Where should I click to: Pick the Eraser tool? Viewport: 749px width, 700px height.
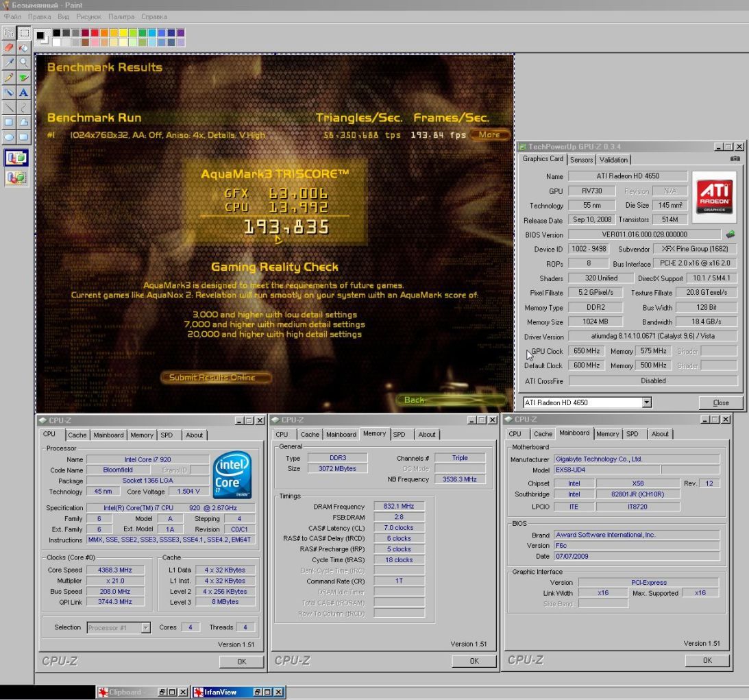9,48
